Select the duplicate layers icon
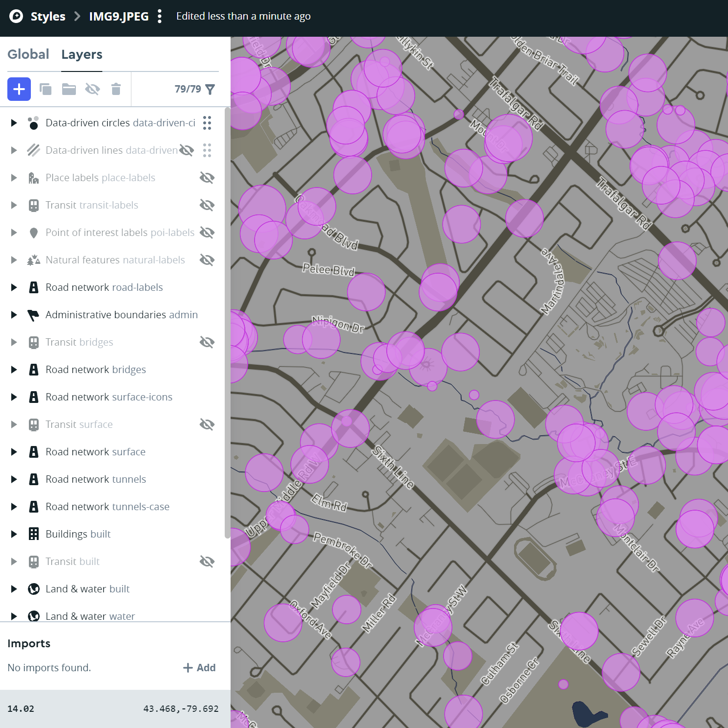The image size is (728, 728). (46, 89)
